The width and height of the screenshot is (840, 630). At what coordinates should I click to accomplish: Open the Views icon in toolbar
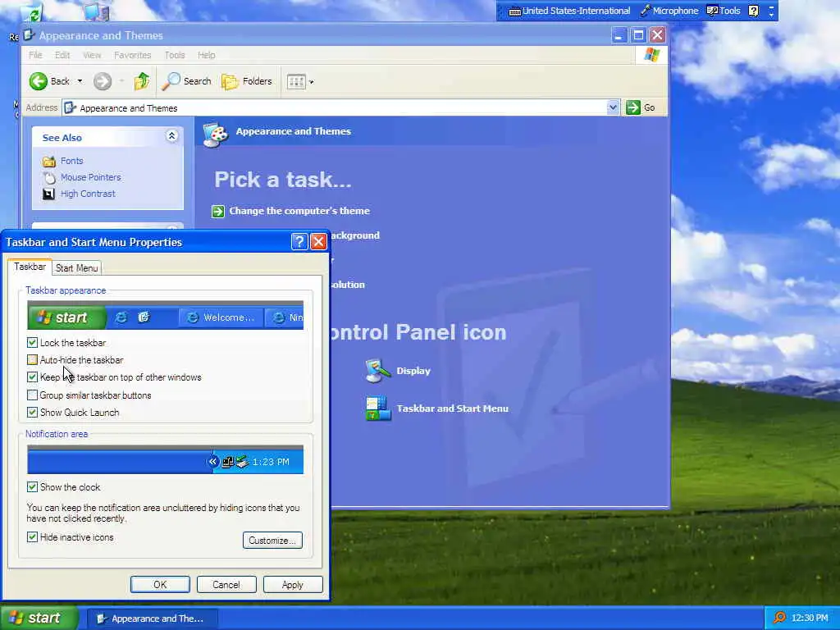click(x=296, y=82)
